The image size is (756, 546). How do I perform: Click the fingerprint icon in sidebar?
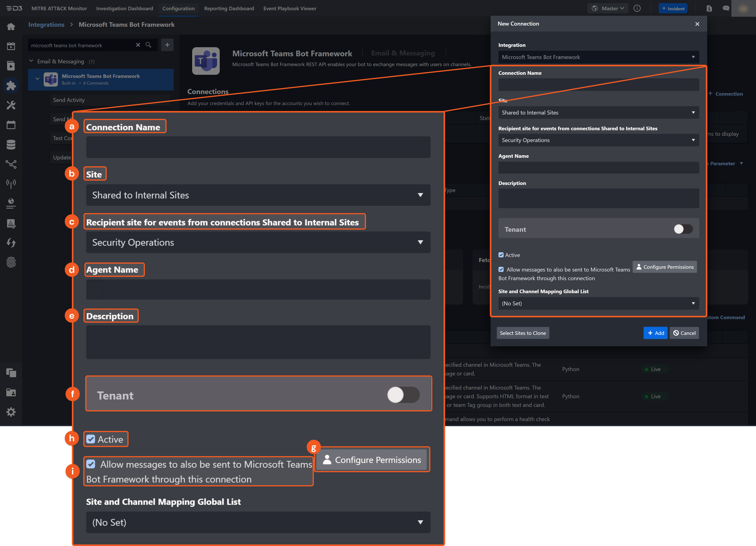[11, 262]
